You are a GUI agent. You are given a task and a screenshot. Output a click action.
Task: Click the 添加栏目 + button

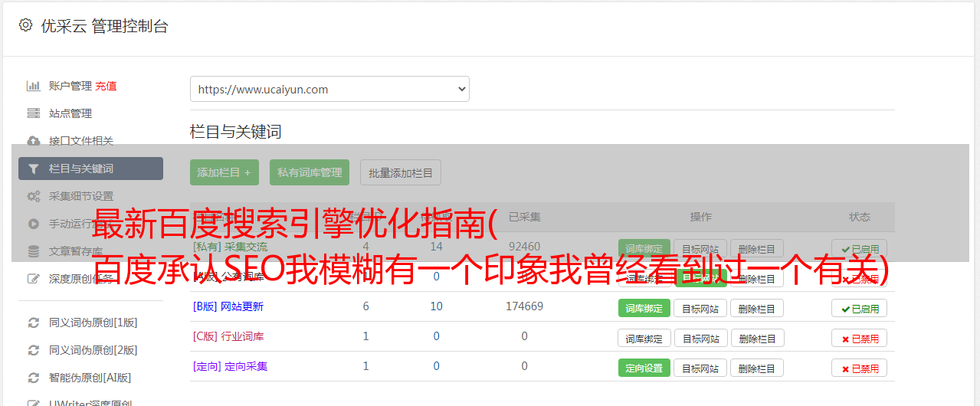[225, 172]
